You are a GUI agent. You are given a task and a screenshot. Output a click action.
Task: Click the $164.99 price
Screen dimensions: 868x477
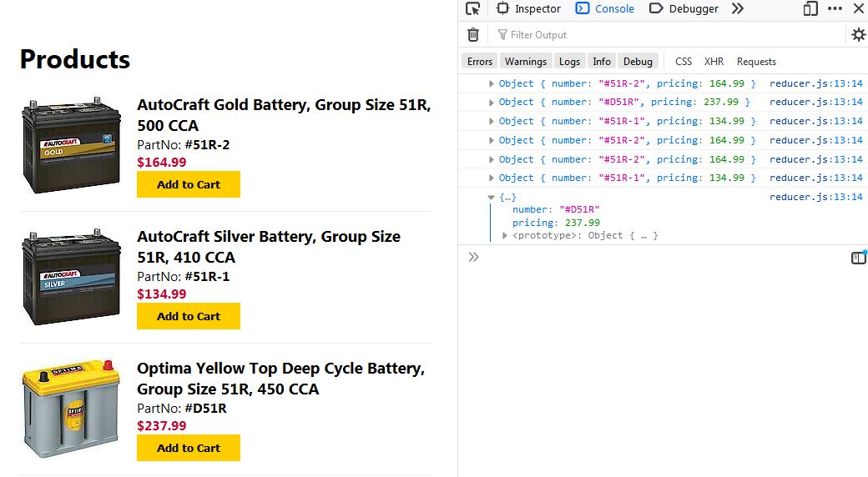[x=162, y=162]
